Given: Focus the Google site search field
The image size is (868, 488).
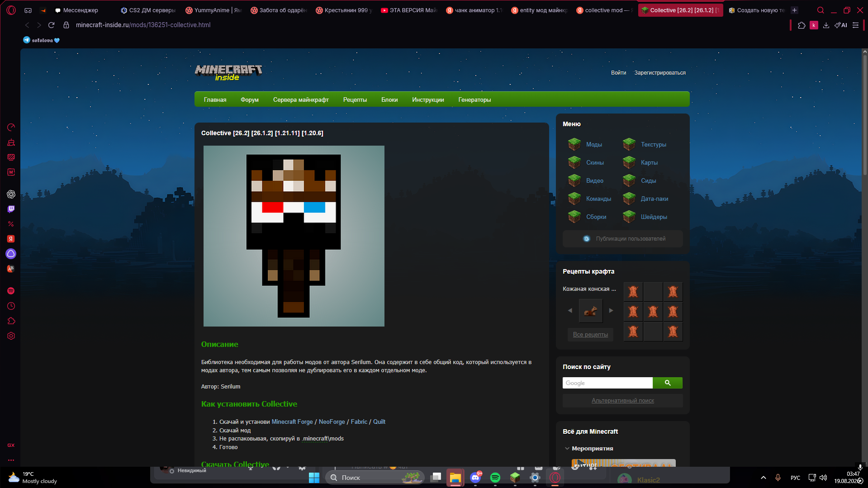Looking at the screenshot, I should (x=607, y=383).
